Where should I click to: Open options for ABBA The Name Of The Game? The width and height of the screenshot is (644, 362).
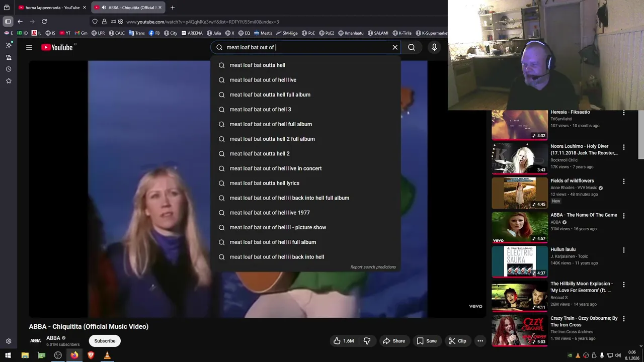pyautogui.click(x=624, y=215)
